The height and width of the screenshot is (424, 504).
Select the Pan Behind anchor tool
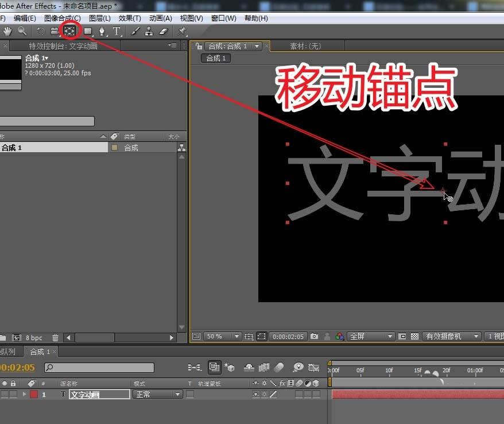click(x=69, y=31)
